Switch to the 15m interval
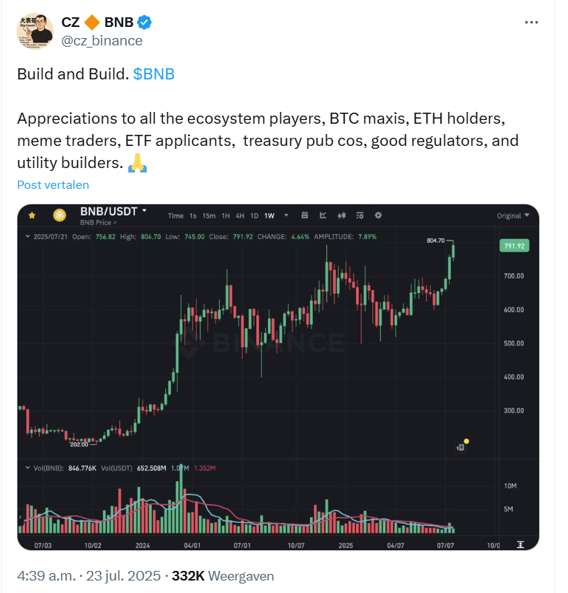The width and height of the screenshot is (568, 593). (209, 216)
